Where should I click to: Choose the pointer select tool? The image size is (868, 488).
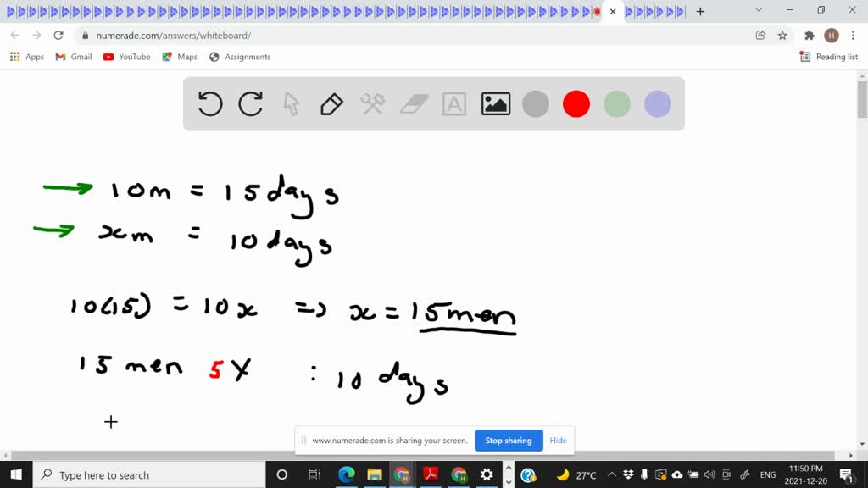[x=292, y=104]
